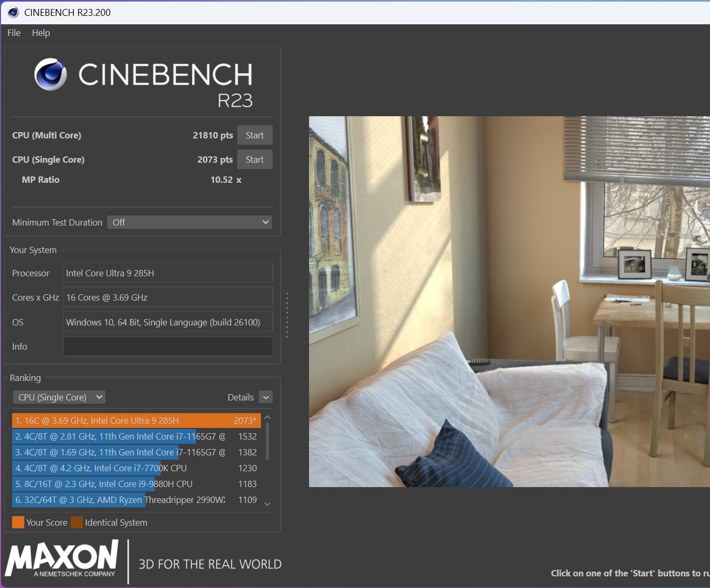This screenshot has width=710, height=588.
Task: Click the MAXON logo at the bottom
Action: tap(62, 558)
